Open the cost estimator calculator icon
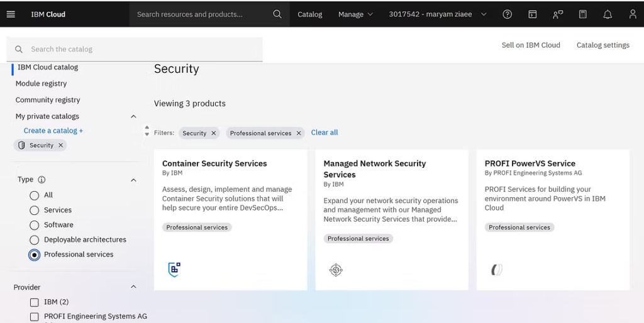Image resolution: width=644 pixels, height=323 pixels. pos(582,14)
